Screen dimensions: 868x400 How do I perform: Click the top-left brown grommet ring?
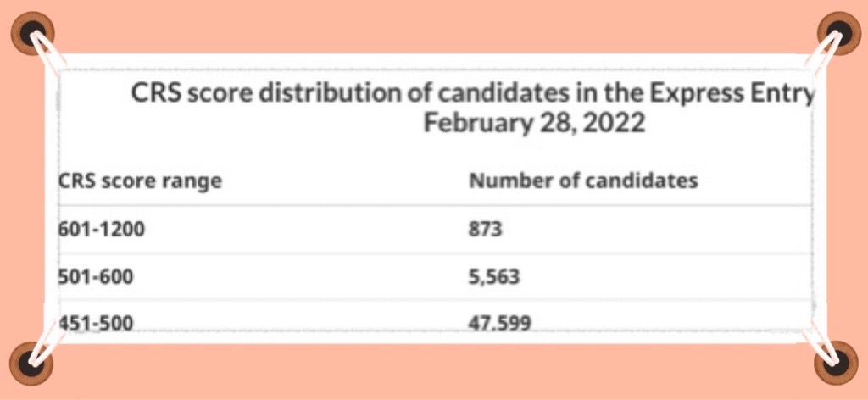point(33,33)
